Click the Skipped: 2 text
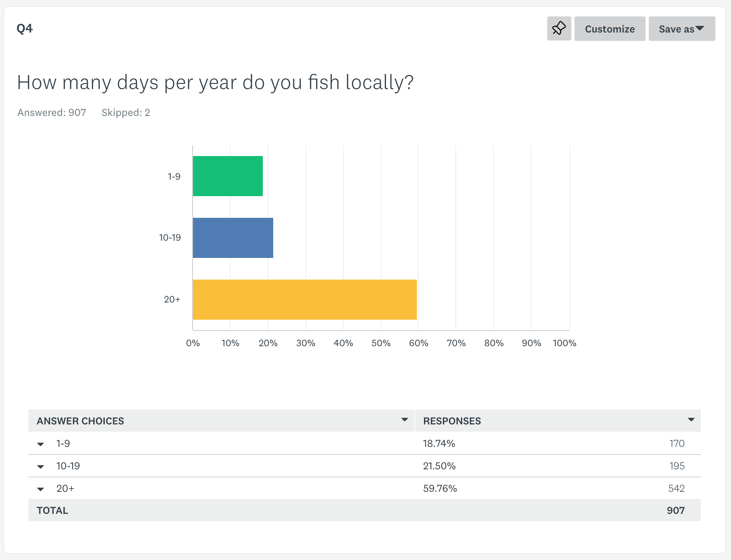This screenshot has height=560, width=731. click(x=126, y=112)
